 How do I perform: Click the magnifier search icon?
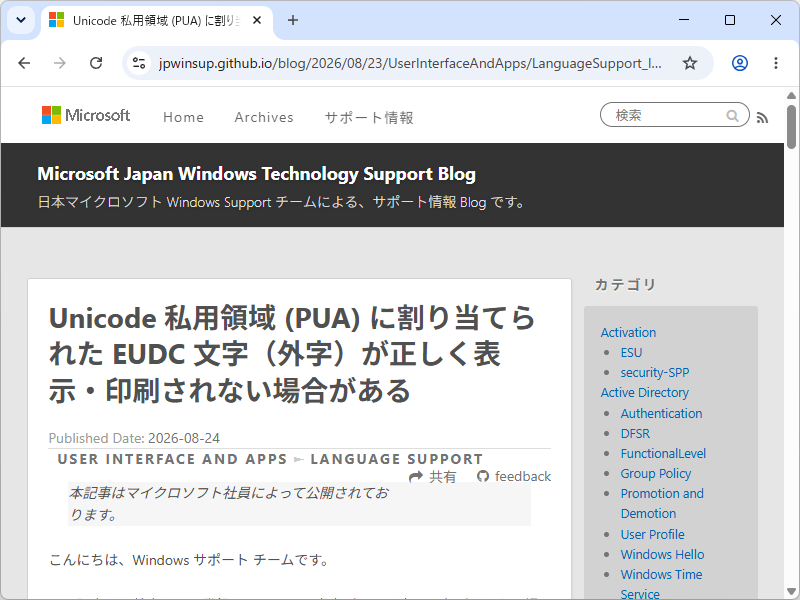pyautogui.click(x=732, y=116)
